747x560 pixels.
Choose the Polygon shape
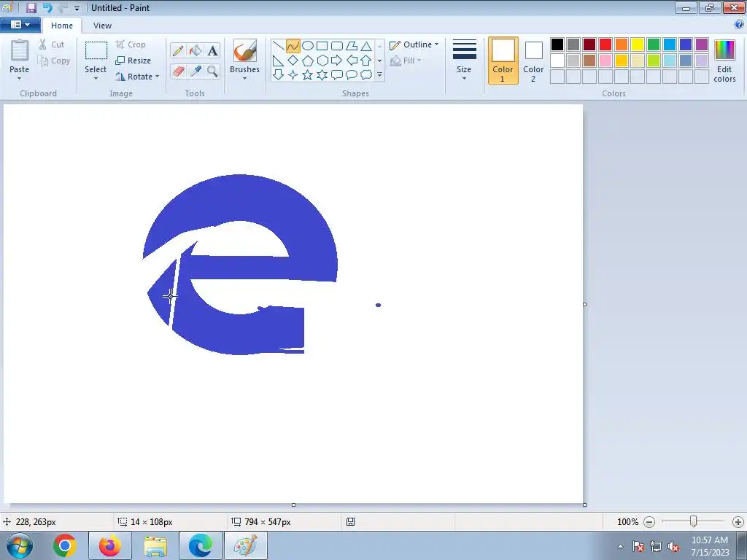click(x=352, y=46)
